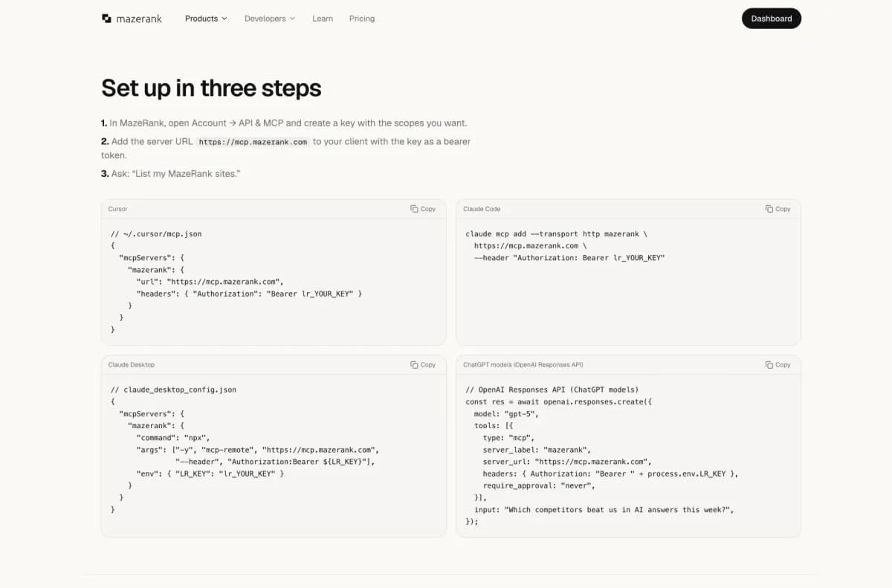Click the mazerank wordmark text
Image resolution: width=892 pixels, height=588 pixels.
139,19
